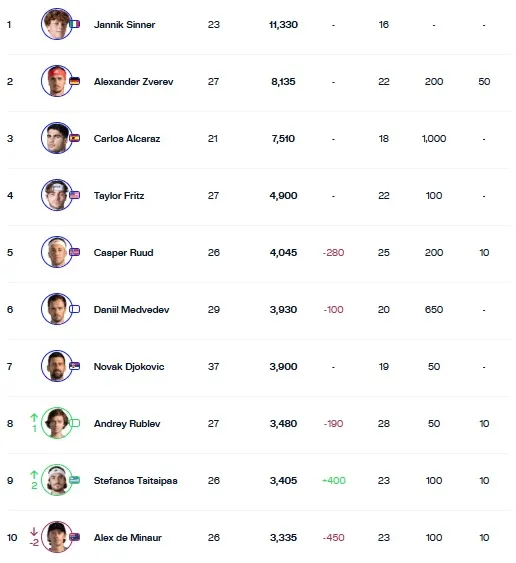Click the Australian flag beside de Minaur
516x563 pixels.
pyautogui.click(x=74, y=537)
